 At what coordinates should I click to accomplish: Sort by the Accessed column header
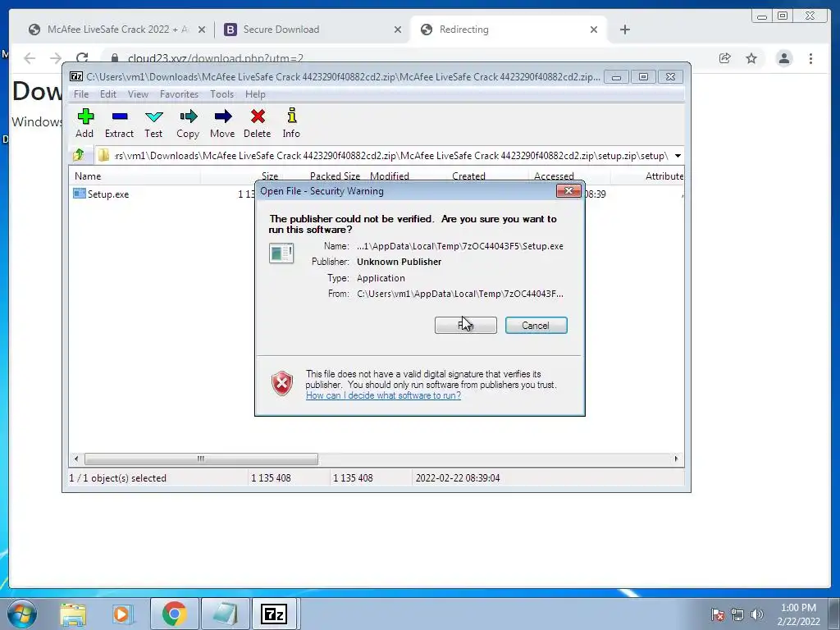[554, 176]
